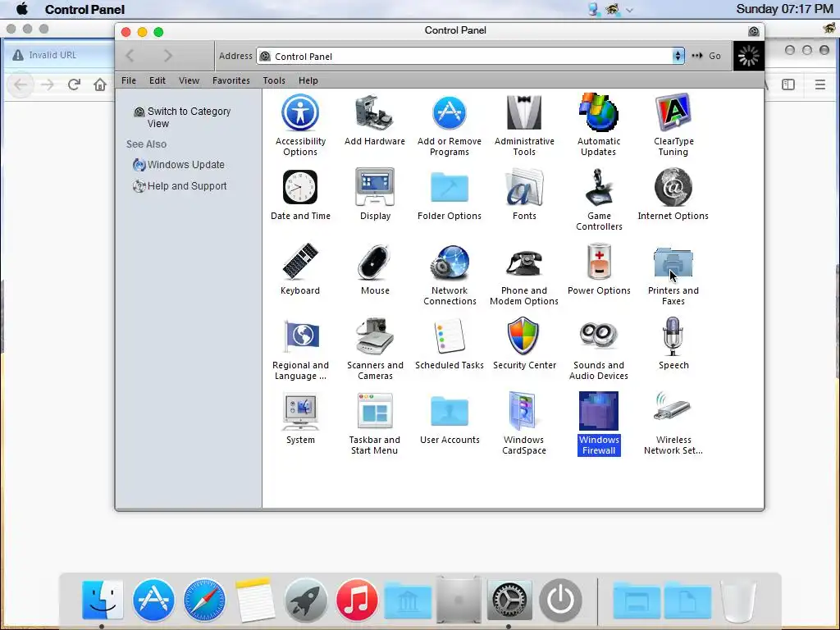The width and height of the screenshot is (840, 630).
Task: Open Windows CardSpace icon
Action: (523, 412)
